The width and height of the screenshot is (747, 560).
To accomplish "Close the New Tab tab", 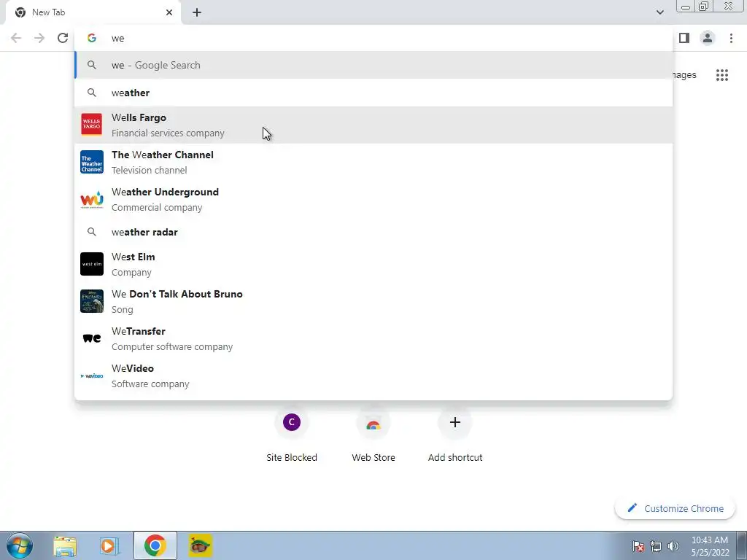I will [x=169, y=12].
